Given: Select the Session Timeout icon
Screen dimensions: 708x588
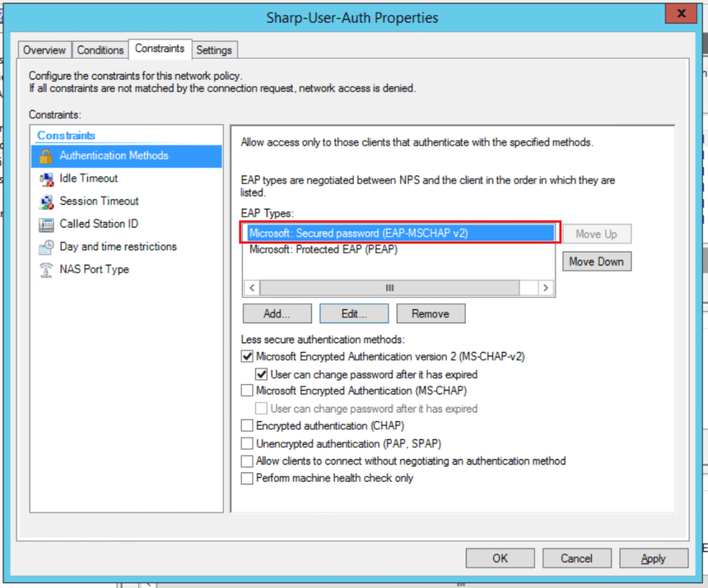Looking at the screenshot, I should [46, 201].
